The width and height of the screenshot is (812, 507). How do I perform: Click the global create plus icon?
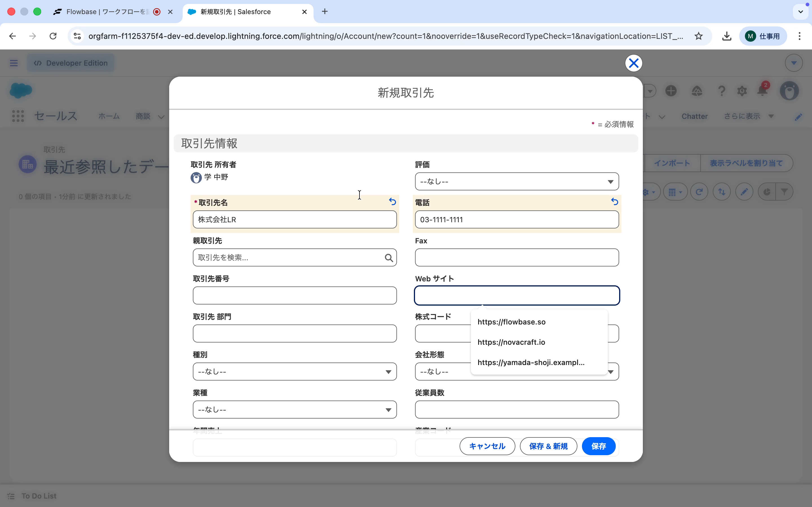point(671,90)
